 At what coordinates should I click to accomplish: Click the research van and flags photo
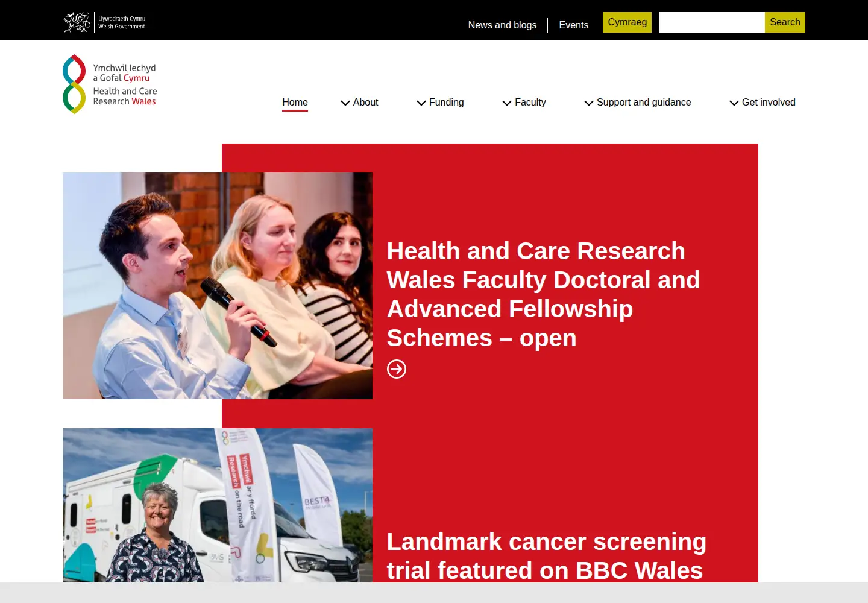click(x=218, y=505)
